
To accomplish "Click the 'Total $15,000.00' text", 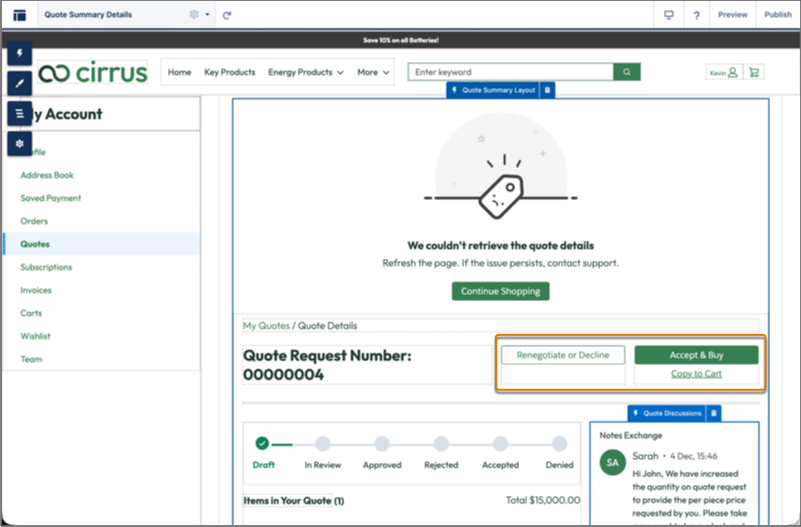I will click(x=543, y=500).
